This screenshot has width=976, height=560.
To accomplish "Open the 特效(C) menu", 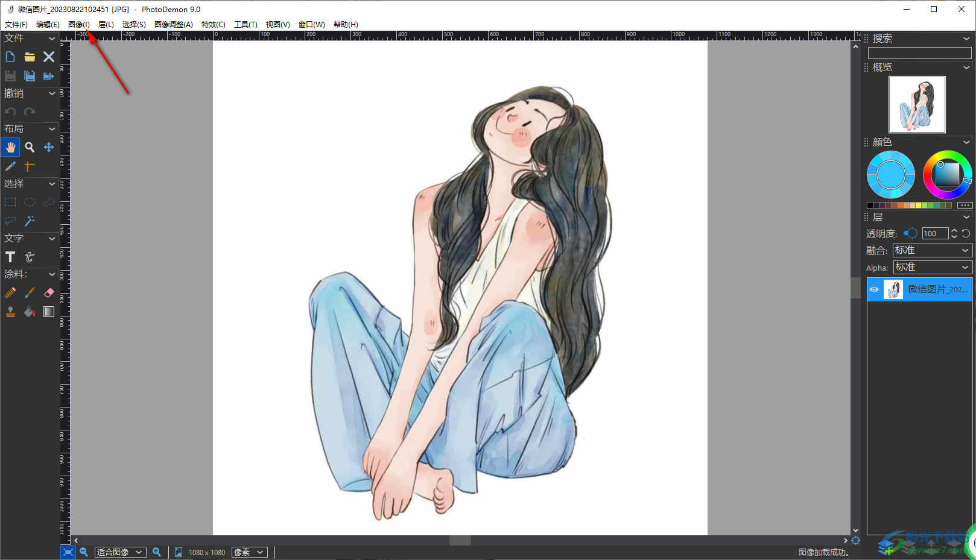I will pos(214,25).
